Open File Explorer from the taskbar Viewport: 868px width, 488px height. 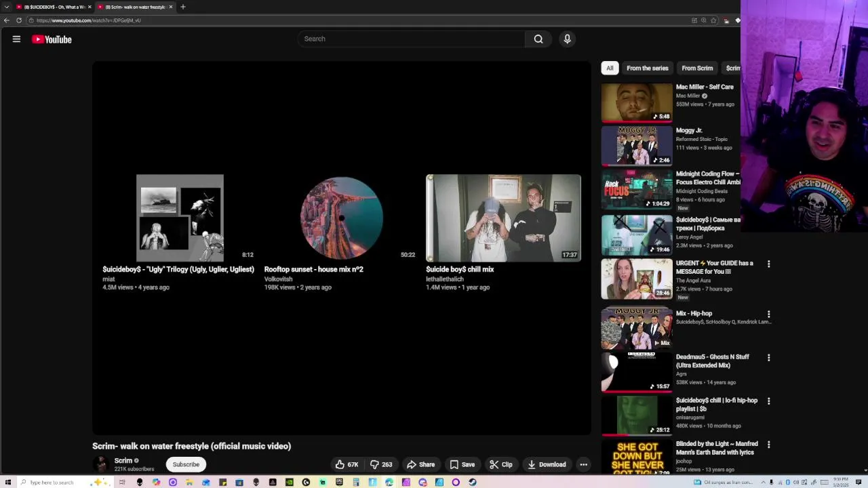click(x=189, y=483)
